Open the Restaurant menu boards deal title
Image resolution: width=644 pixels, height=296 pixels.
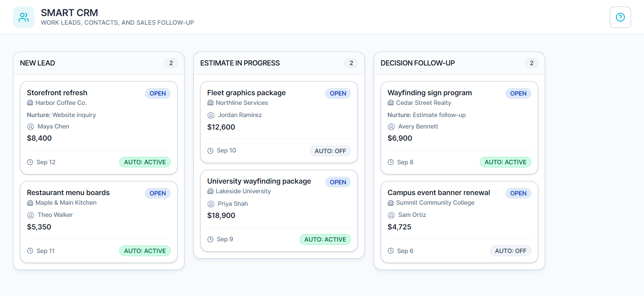coord(68,193)
